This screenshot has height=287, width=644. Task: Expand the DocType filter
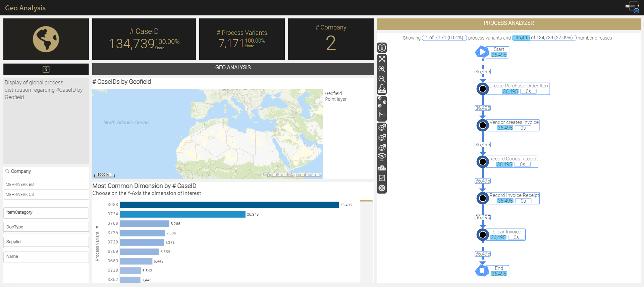pos(46,227)
